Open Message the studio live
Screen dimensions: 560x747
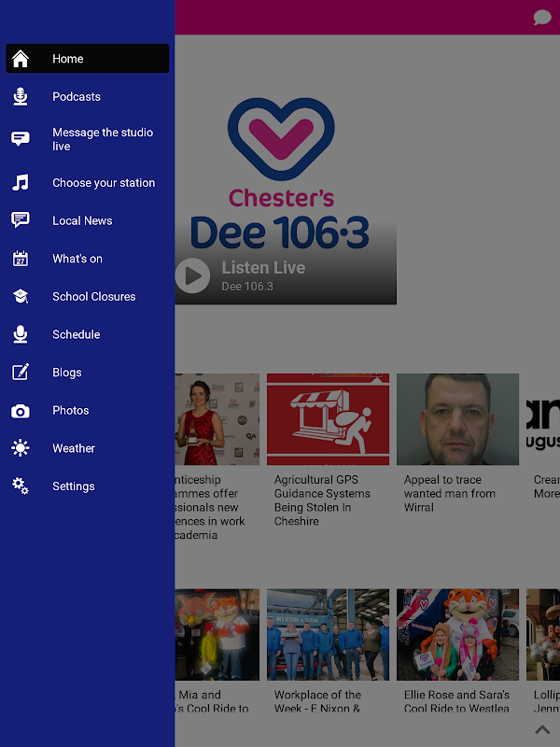(x=87, y=139)
